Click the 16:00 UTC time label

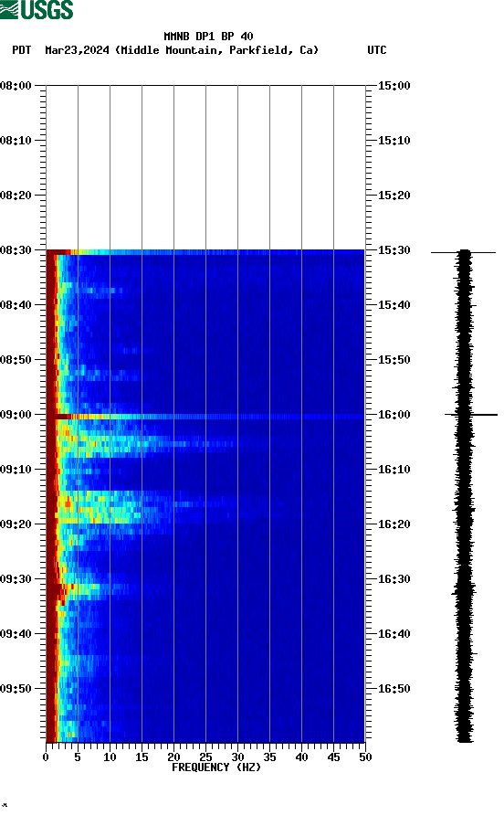(x=394, y=415)
